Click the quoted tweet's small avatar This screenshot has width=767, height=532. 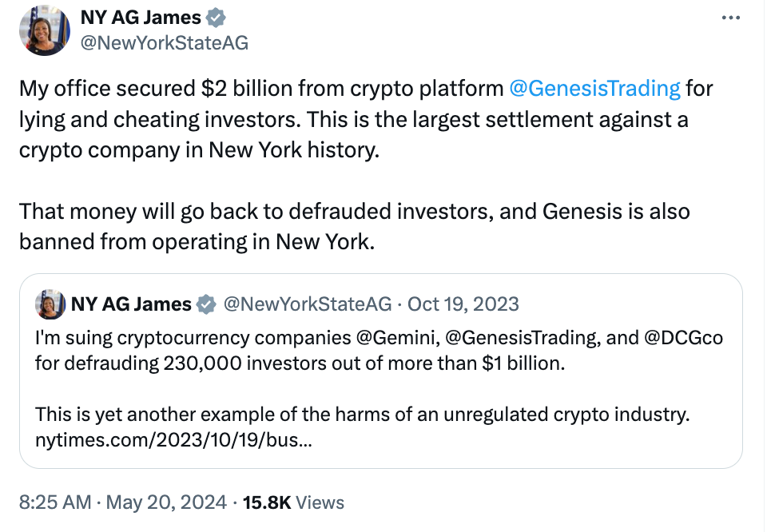50,304
